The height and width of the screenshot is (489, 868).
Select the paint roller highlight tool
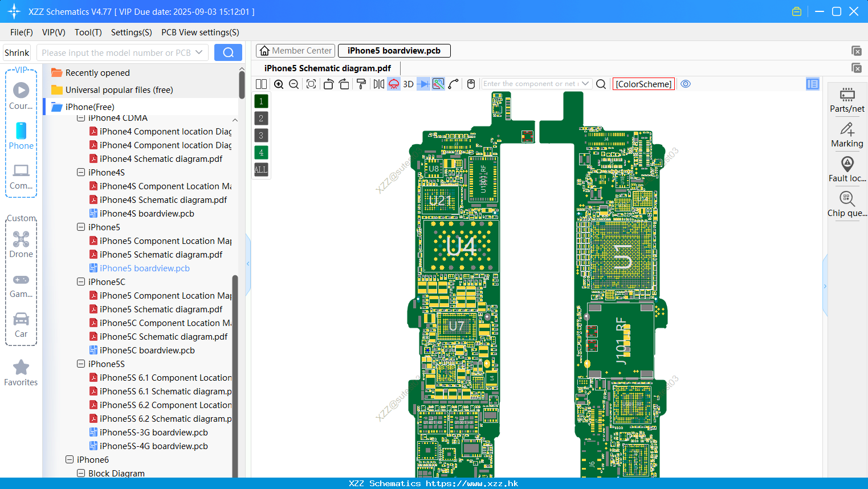click(361, 84)
